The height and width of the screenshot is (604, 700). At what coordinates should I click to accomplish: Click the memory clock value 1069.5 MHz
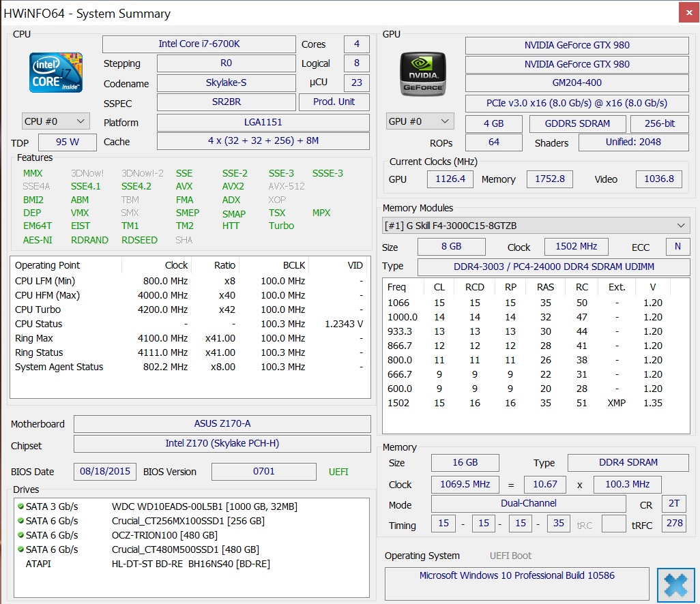465,485
